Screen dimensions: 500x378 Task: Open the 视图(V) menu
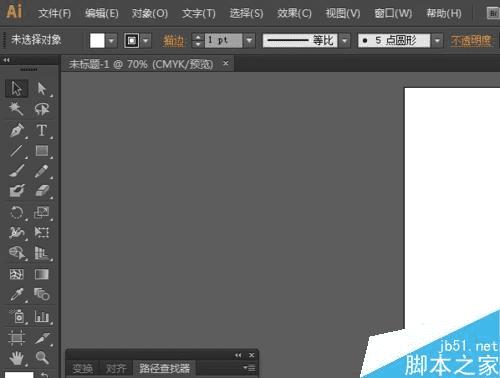pyautogui.click(x=343, y=13)
